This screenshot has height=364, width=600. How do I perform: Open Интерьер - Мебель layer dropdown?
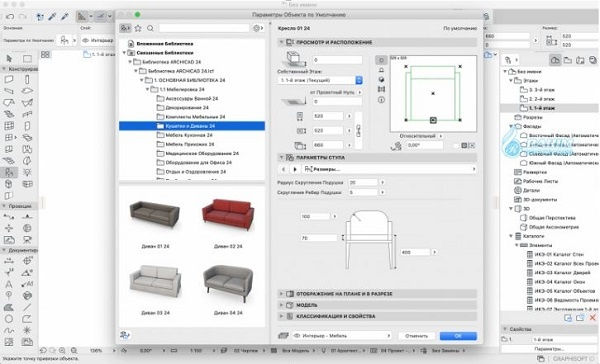click(342, 336)
